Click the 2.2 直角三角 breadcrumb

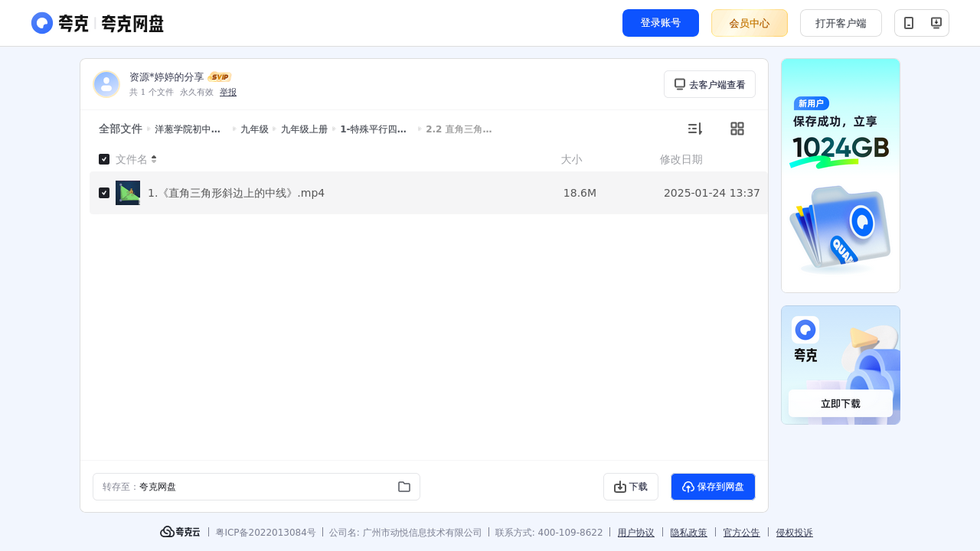459,129
